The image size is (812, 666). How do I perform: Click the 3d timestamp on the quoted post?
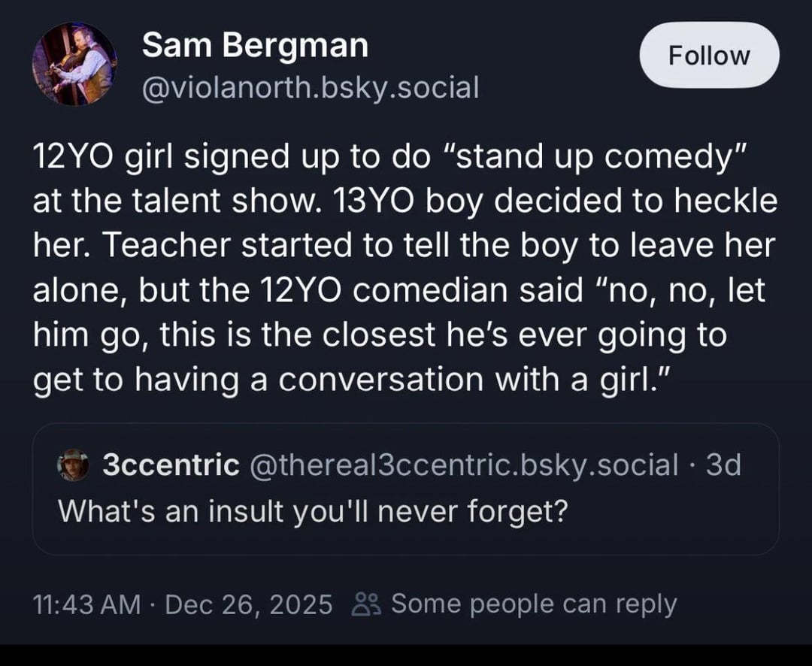(x=724, y=465)
